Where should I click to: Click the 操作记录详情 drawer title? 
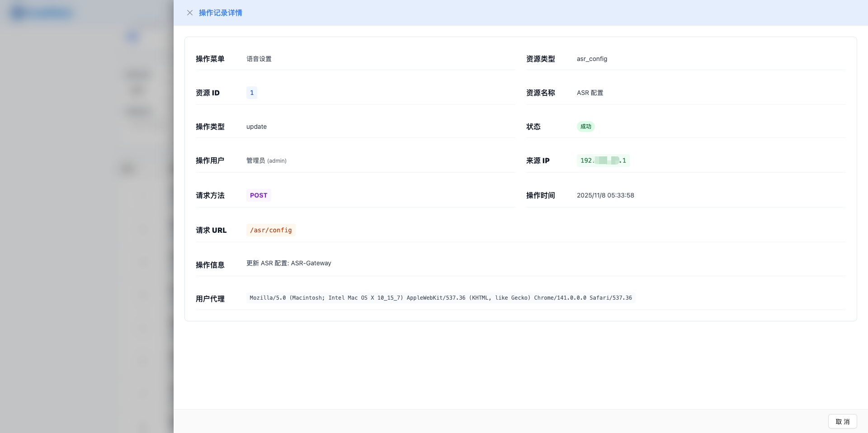pyautogui.click(x=221, y=13)
